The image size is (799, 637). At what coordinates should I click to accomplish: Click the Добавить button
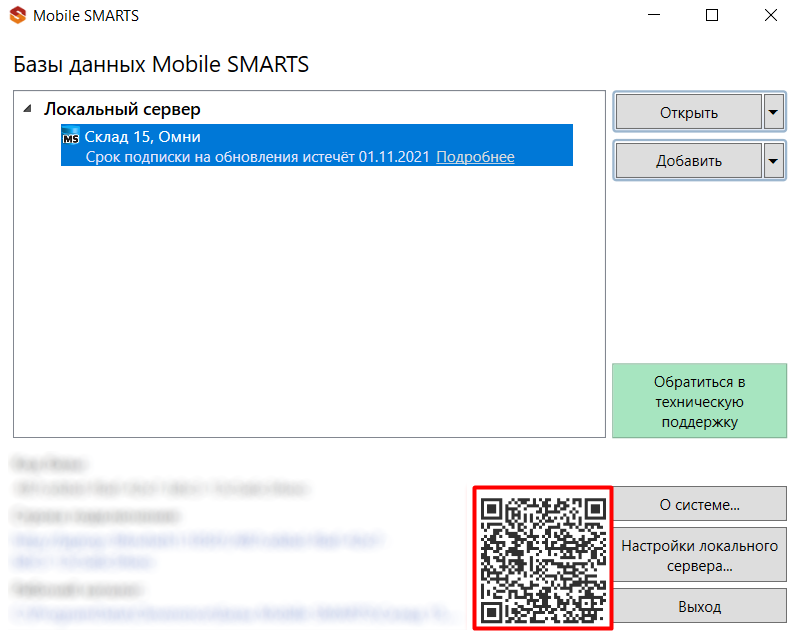(689, 161)
